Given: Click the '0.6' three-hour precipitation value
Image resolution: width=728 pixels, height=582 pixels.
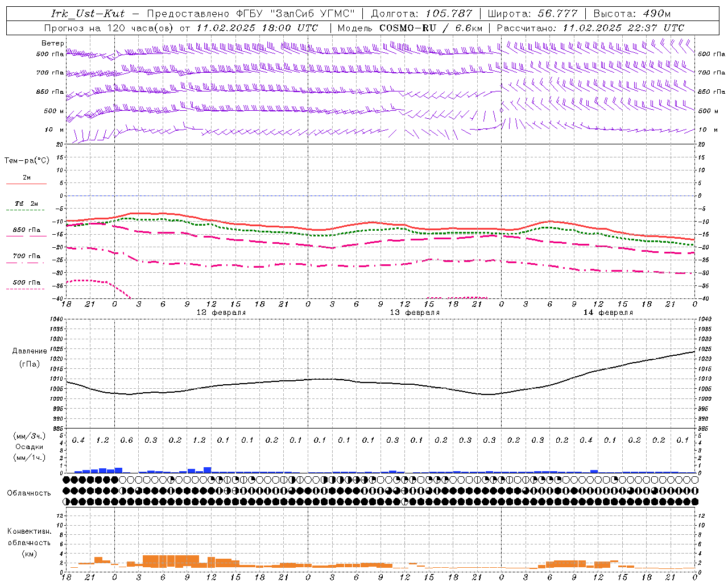Looking at the screenshot, I should 126,440.
